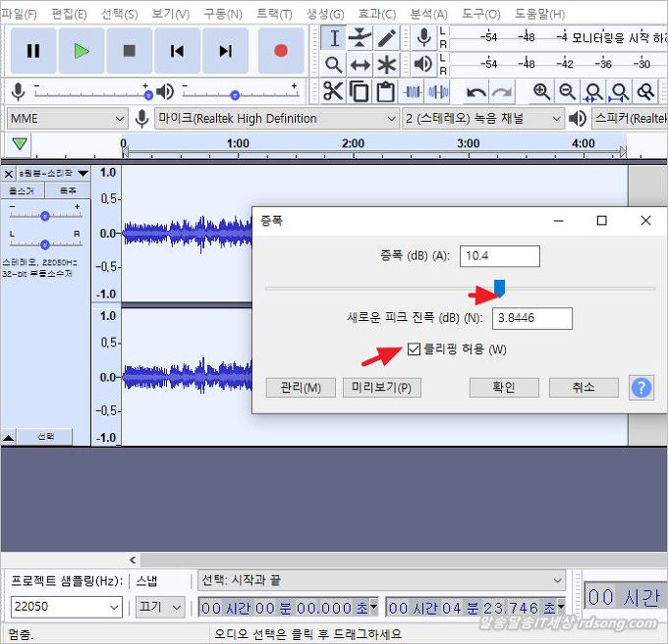Click the track gain slider handle
This screenshot has height=644, width=668.
(45, 216)
